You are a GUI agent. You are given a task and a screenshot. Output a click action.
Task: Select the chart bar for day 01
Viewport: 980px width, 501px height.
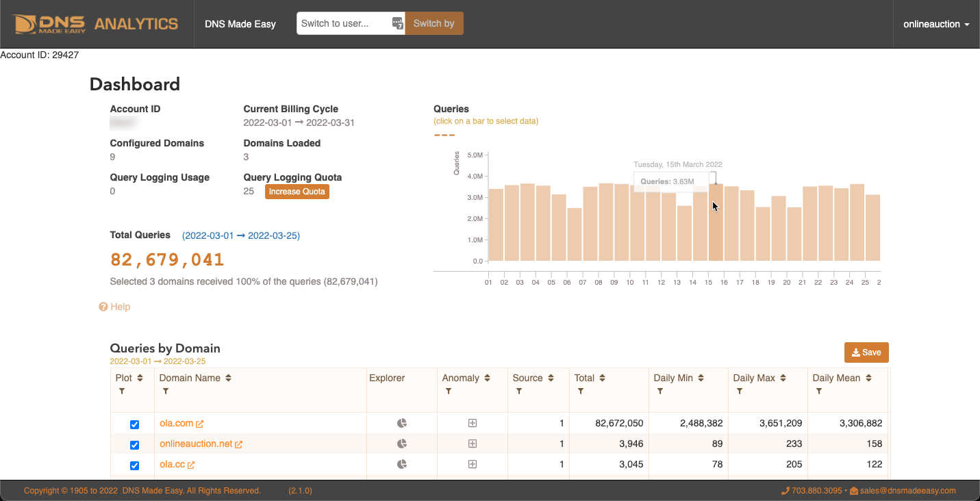point(496,224)
